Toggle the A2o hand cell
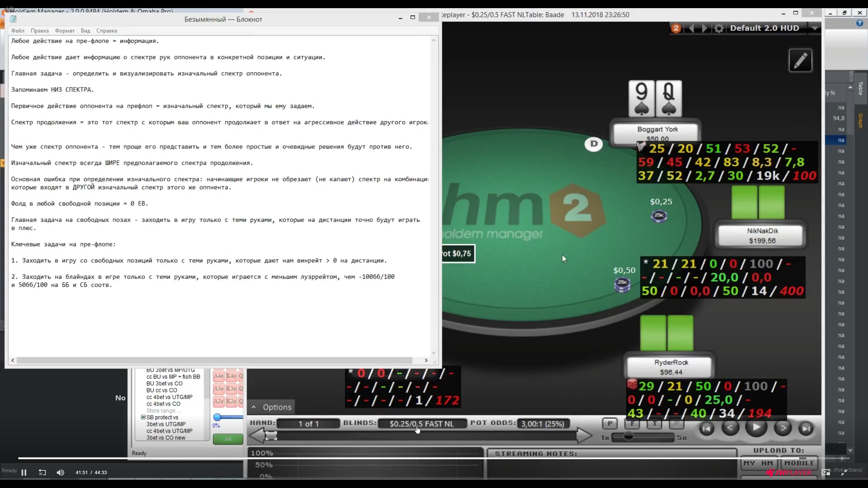 [x=219, y=401]
